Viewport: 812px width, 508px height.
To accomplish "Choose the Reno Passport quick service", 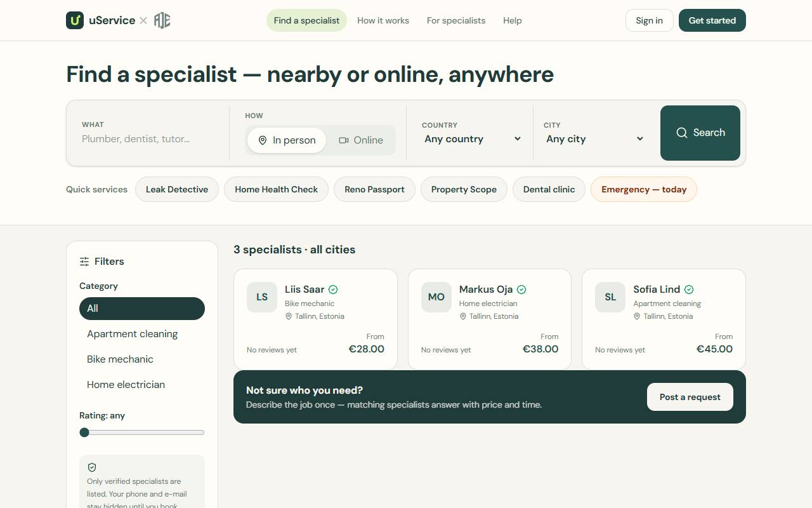I will click(374, 189).
